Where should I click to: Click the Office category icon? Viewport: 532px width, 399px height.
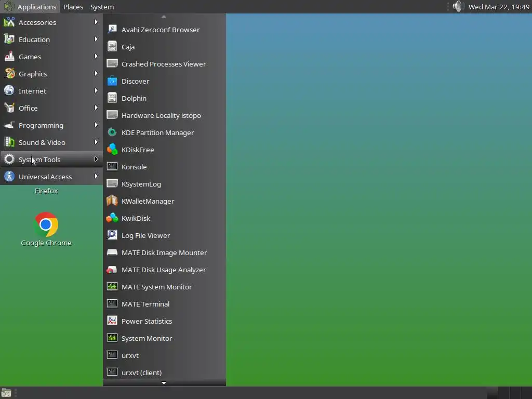9,108
